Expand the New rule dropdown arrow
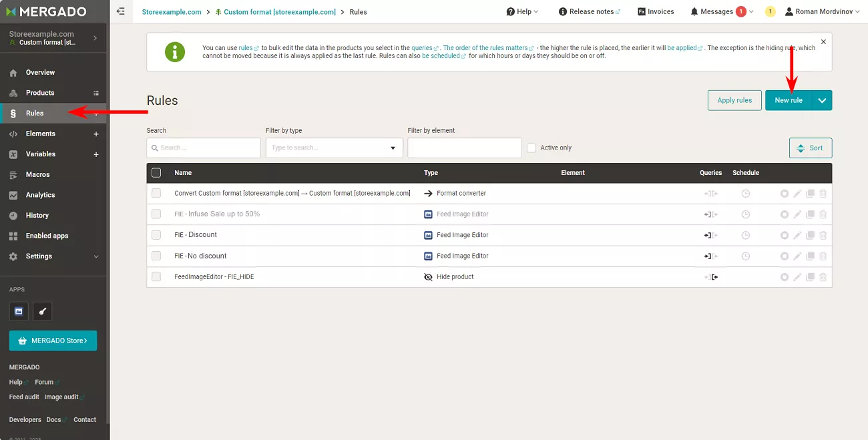The height and width of the screenshot is (440, 868). tap(822, 100)
